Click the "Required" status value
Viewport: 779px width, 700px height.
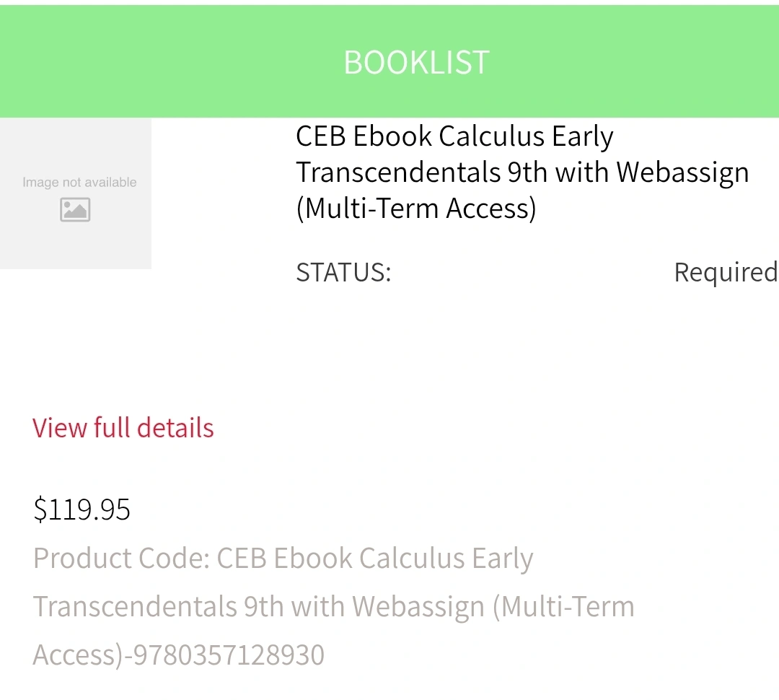tap(726, 273)
